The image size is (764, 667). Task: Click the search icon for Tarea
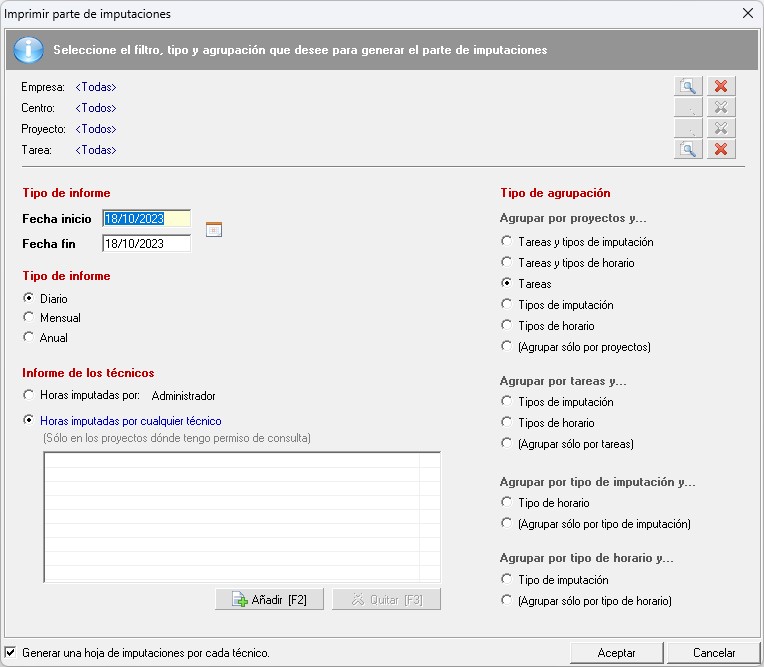click(688, 150)
